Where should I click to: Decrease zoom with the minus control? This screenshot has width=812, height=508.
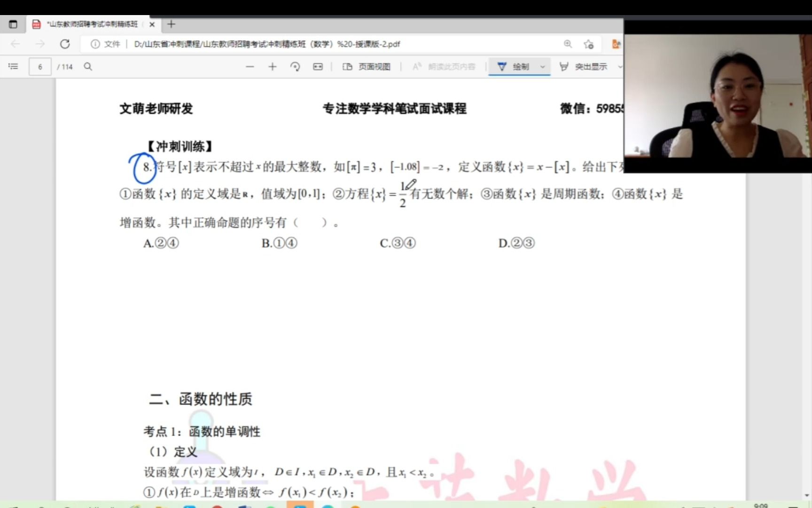click(250, 67)
